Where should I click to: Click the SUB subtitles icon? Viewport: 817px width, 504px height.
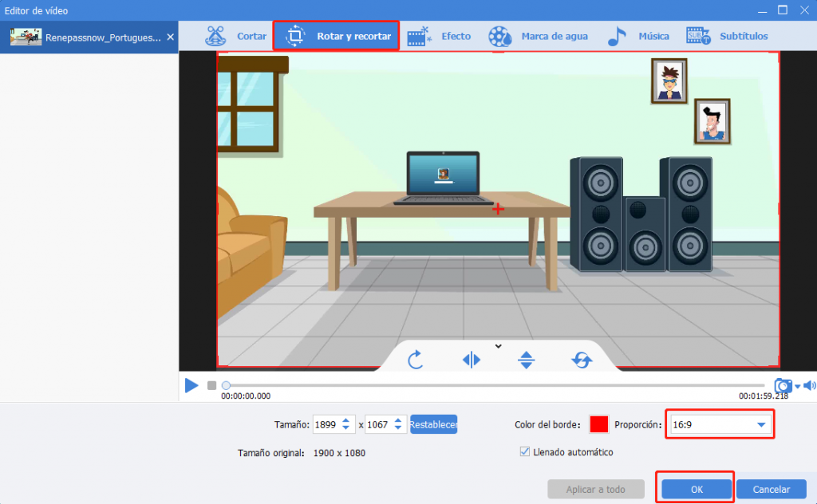698,36
